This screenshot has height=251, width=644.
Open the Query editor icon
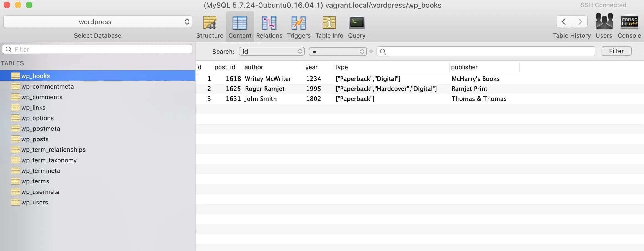click(x=356, y=23)
